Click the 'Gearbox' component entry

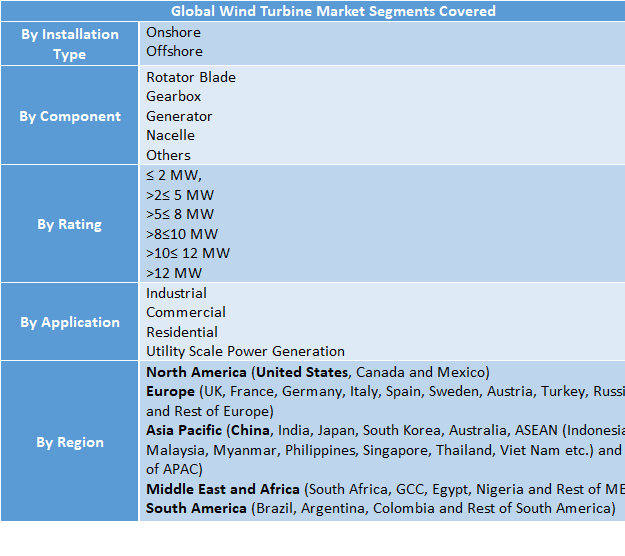174,96
